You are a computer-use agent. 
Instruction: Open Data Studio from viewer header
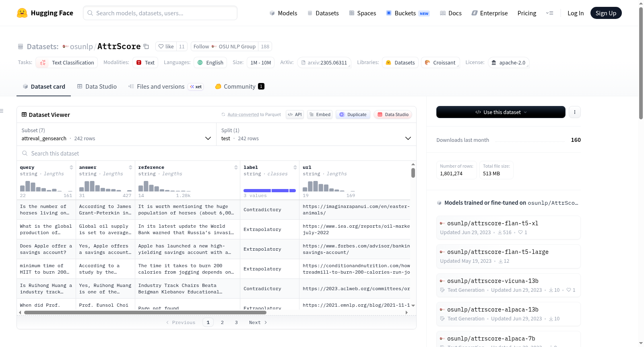[393, 114]
